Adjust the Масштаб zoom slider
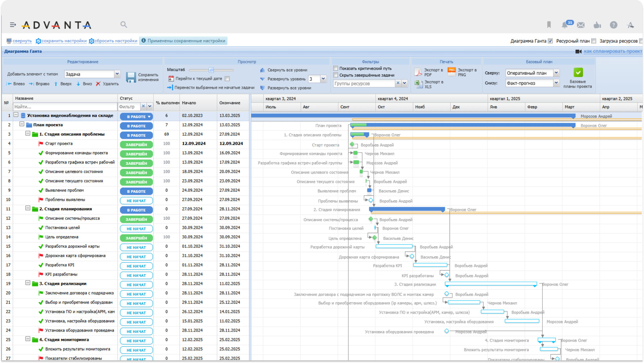Viewport: 644px width, 363px height. click(211, 70)
